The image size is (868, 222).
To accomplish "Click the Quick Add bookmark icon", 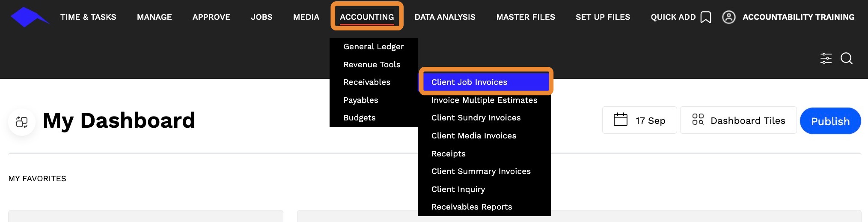I will coord(706,17).
